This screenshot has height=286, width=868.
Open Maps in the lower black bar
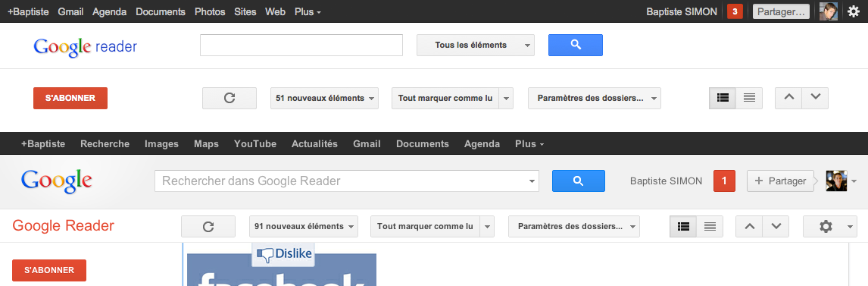tap(207, 143)
